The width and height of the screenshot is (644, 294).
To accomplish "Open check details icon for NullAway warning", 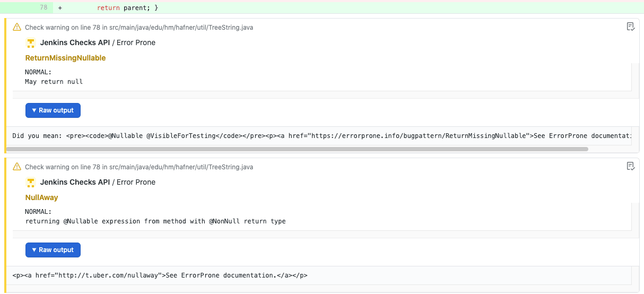I will (630, 167).
